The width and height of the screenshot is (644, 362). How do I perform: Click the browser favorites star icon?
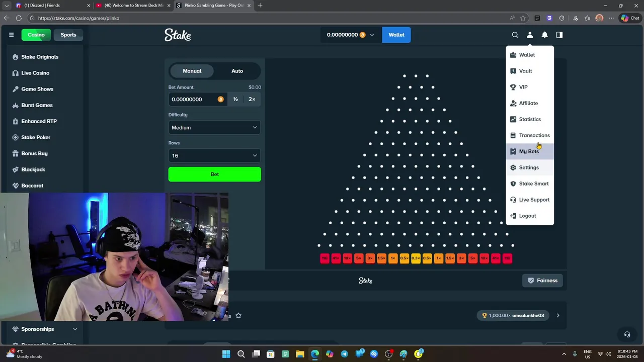click(523, 18)
